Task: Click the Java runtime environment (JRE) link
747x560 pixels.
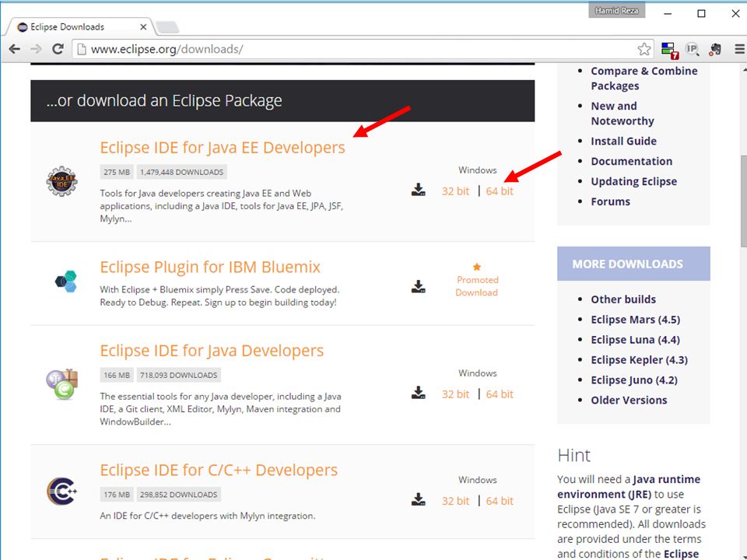Action: (x=629, y=487)
